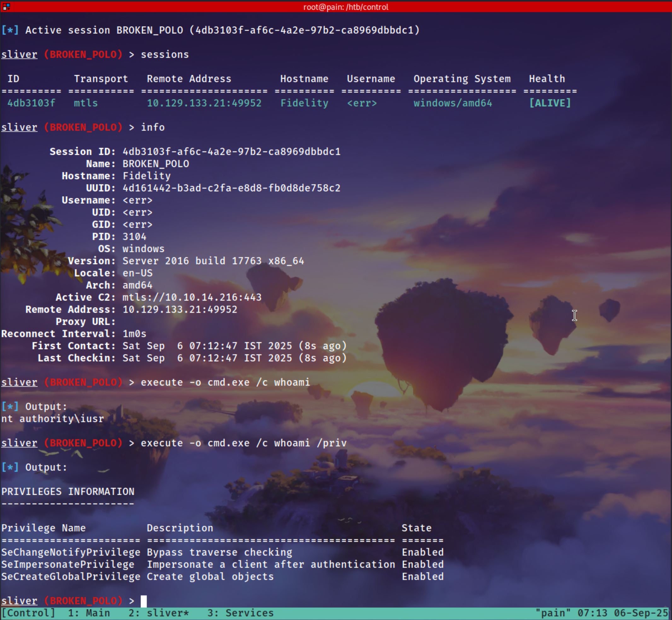Click the [ALIVE] health status
The width and height of the screenshot is (672, 620).
550,103
